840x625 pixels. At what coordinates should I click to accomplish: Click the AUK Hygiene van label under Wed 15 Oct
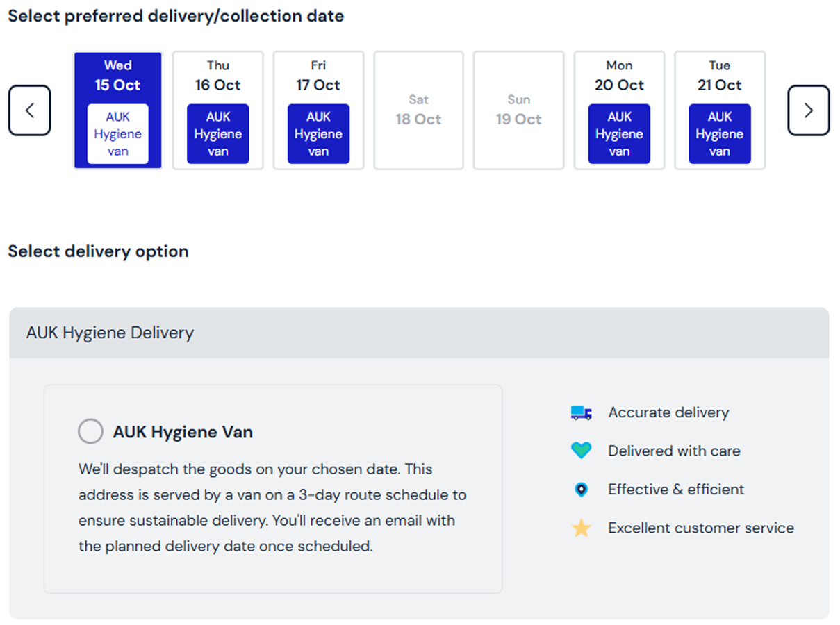(117, 134)
